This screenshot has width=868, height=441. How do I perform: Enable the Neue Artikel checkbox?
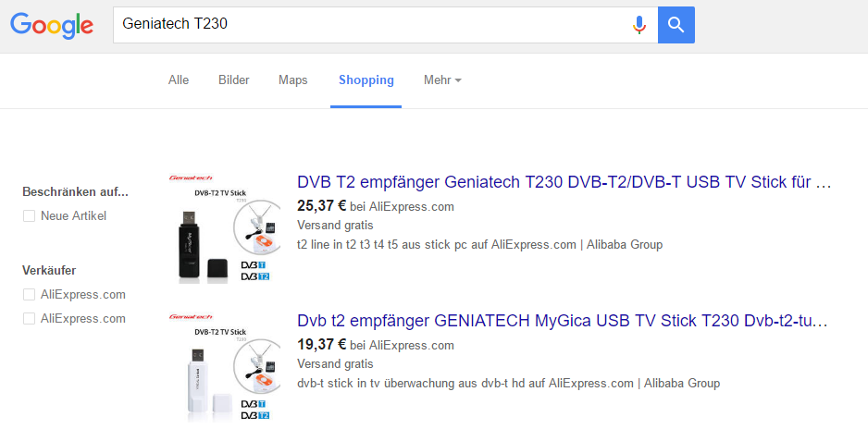point(30,215)
